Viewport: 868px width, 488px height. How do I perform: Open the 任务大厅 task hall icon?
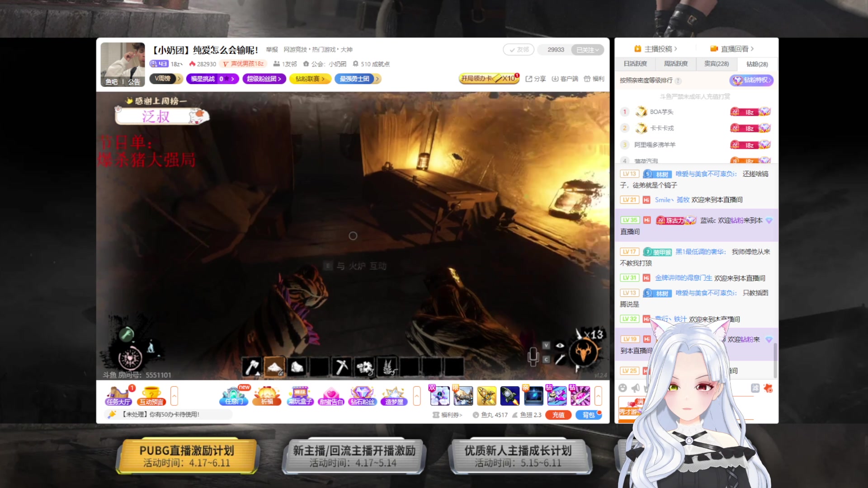tap(118, 395)
